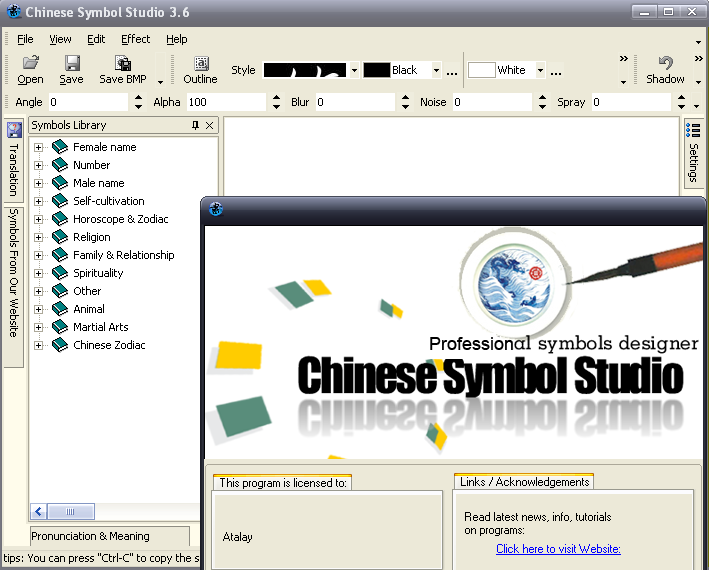Increase the Angle spinner value
Screen dimensions: 709x570
(x=138, y=98)
